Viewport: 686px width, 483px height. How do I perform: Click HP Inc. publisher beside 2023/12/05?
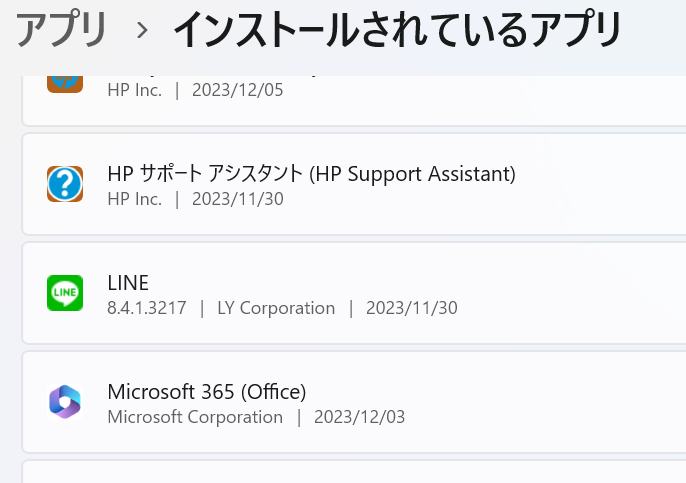(135, 90)
